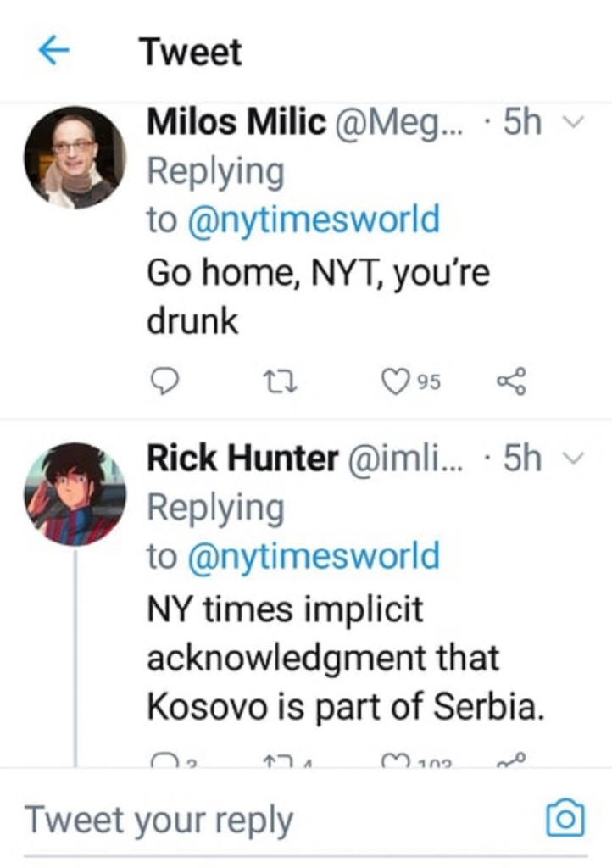Click the share icon on Milos Milic's tweet
Screen dimensions: 612x868
pos(511,382)
